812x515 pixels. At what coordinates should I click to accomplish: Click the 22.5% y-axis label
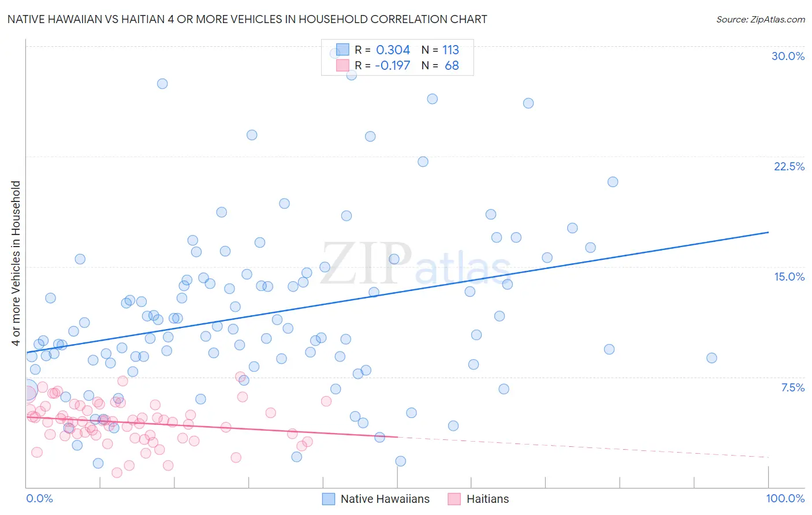789,166
